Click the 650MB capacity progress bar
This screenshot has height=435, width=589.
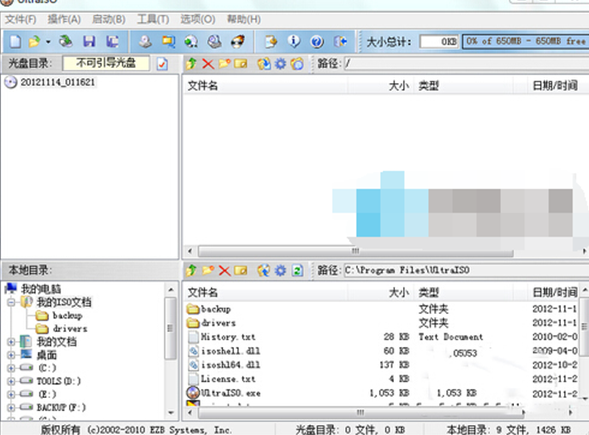point(525,41)
